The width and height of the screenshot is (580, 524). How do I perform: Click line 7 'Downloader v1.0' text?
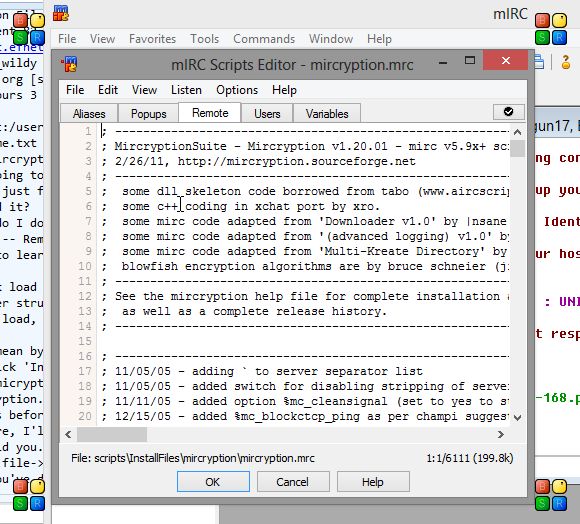pyautogui.click(x=377, y=222)
